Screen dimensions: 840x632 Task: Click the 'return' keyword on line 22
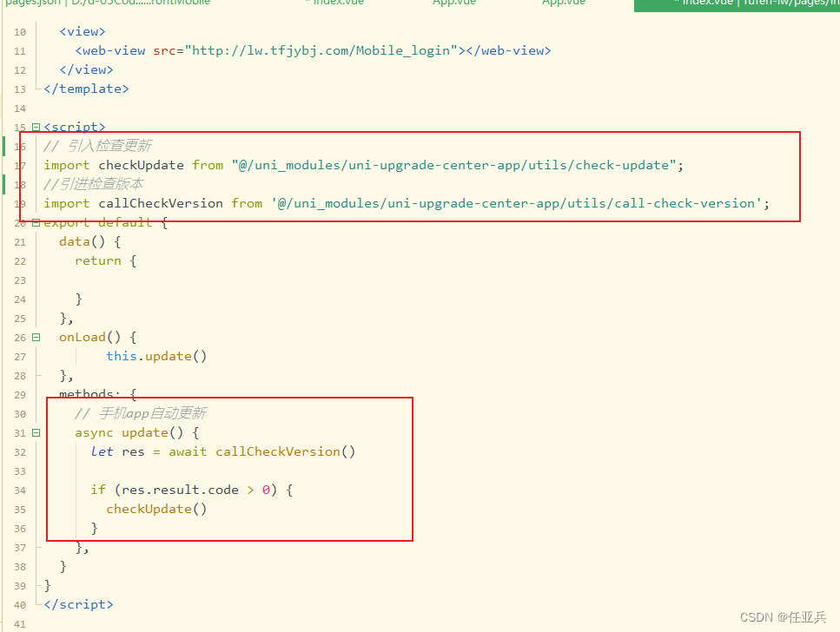click(x=98, y=260)
